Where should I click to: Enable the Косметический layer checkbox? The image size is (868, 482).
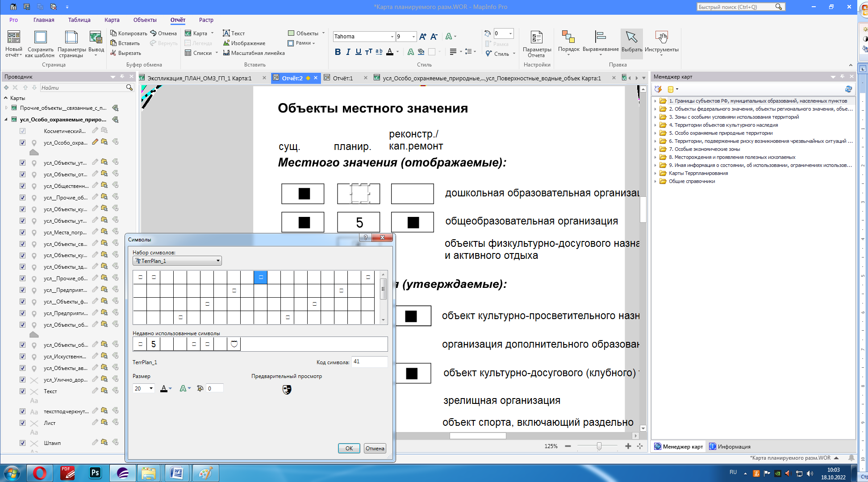click(22, 130)
